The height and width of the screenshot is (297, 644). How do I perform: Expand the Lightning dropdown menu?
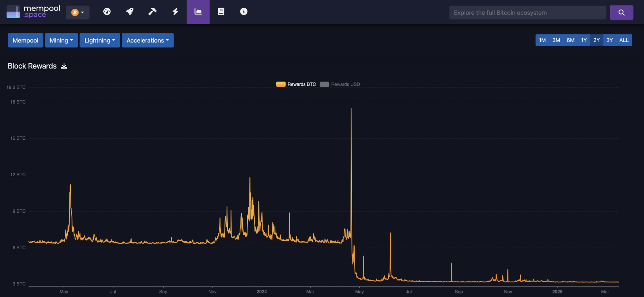pyautogui.click(x=99, y=41)
